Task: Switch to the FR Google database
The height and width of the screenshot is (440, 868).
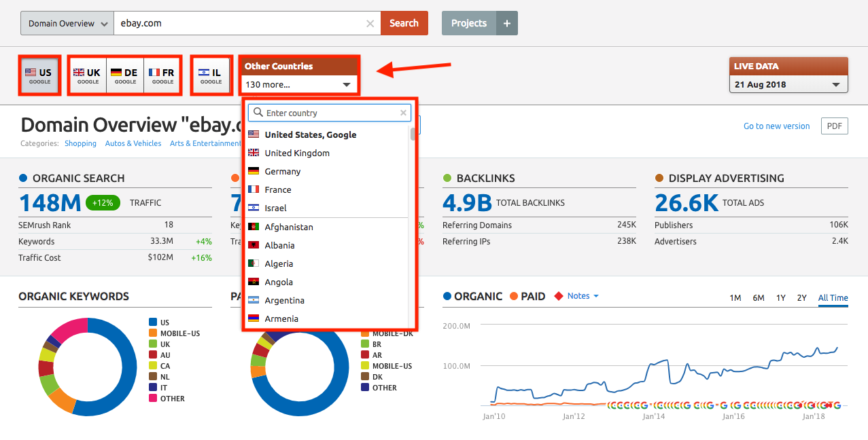Action: click(162, 75)
